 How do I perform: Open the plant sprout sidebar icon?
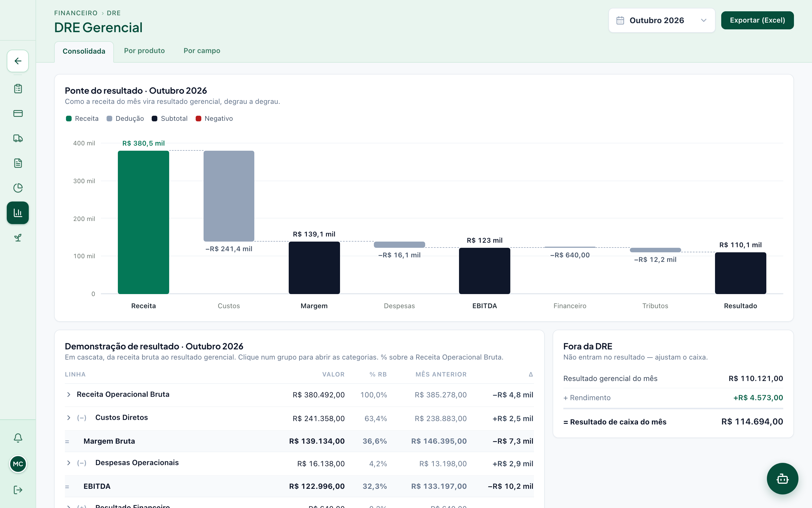point(18,238)
